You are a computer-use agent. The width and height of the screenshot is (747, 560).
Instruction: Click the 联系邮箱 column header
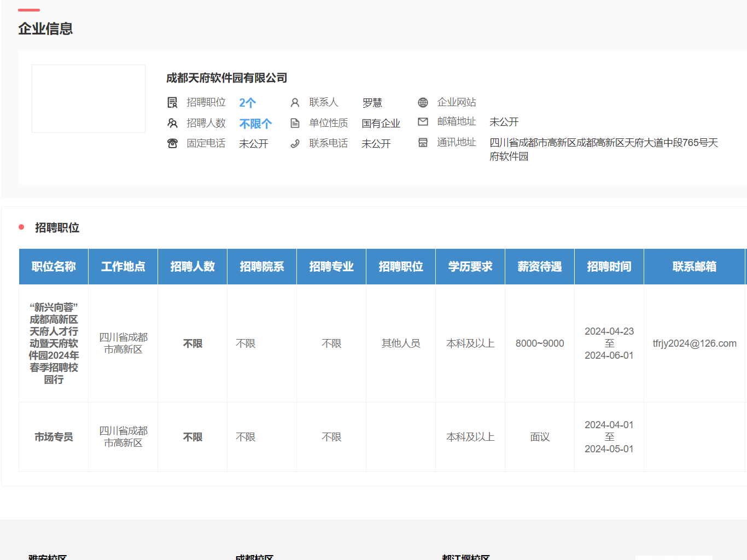pos(695,266)
